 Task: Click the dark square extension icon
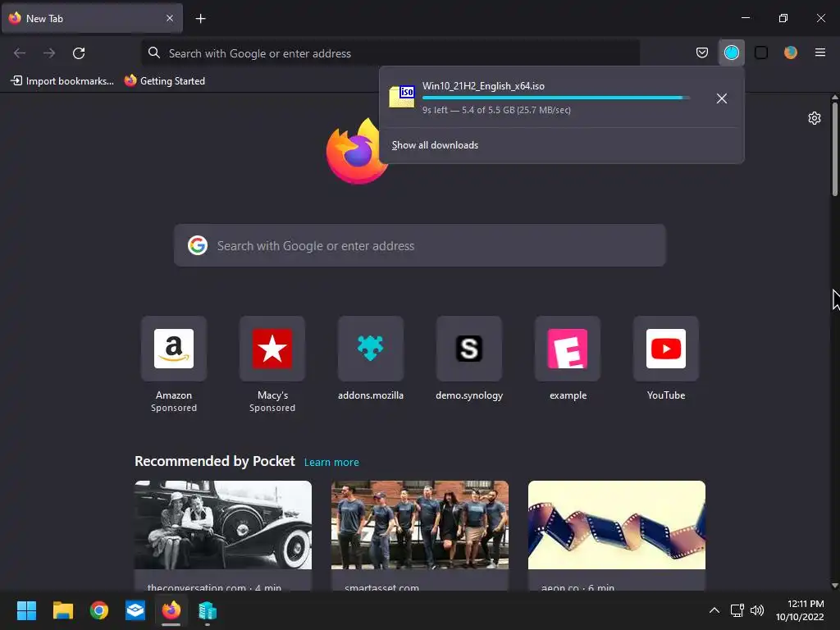coord(760,52)
